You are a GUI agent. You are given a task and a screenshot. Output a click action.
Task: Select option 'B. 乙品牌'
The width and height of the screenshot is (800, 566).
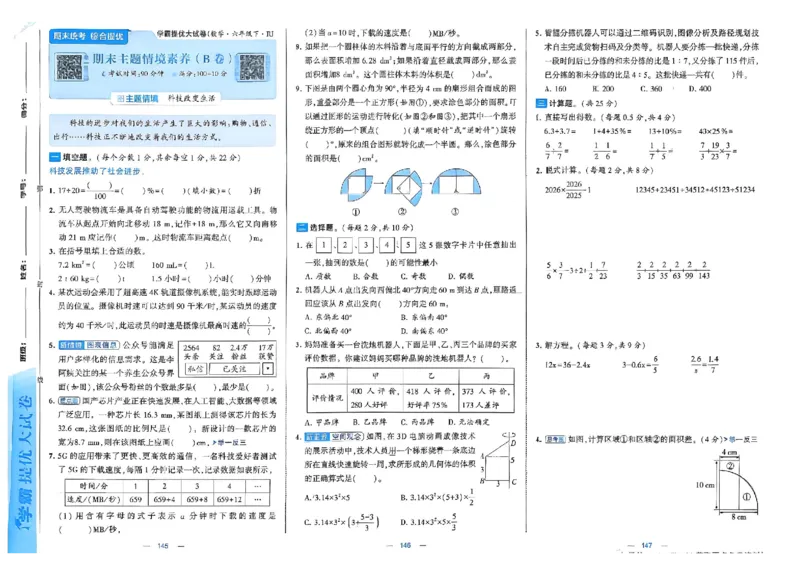click(x=369, y=422)
